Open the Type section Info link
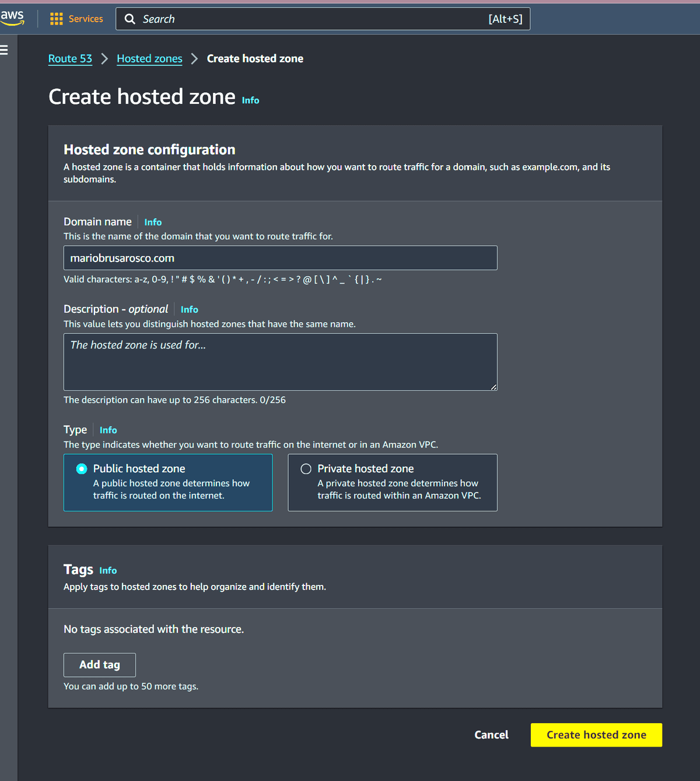The height and width of the screenshot is (781, 700). click(x=108, y=430)
